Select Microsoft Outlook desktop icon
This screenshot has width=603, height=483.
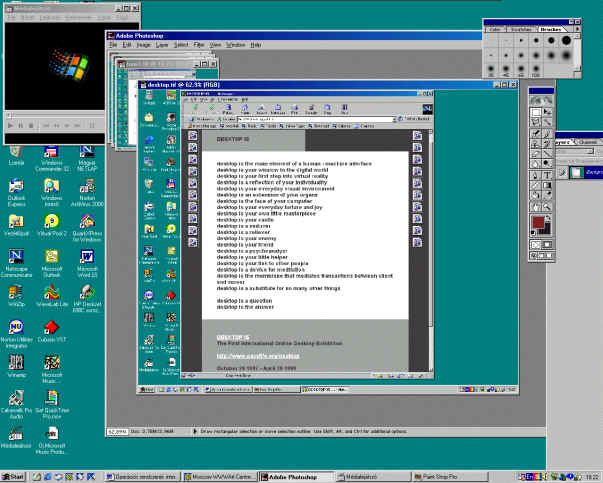(52, 264)
